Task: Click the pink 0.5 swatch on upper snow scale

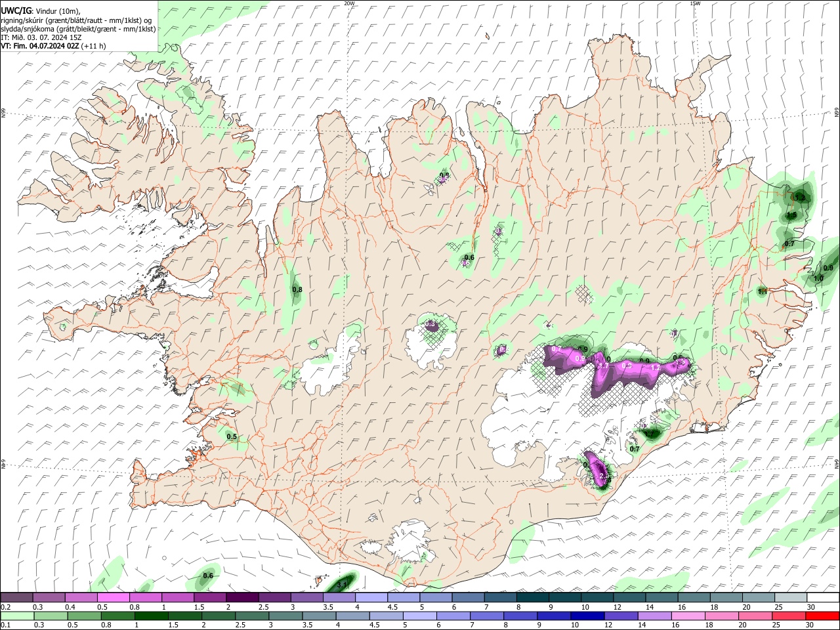Action: point(113,598)
